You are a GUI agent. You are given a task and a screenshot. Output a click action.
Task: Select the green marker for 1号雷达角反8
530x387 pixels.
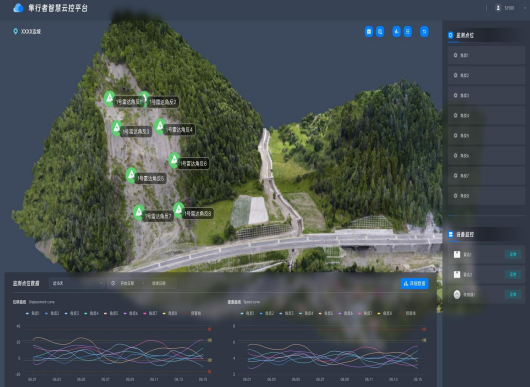tap(178, 210)
